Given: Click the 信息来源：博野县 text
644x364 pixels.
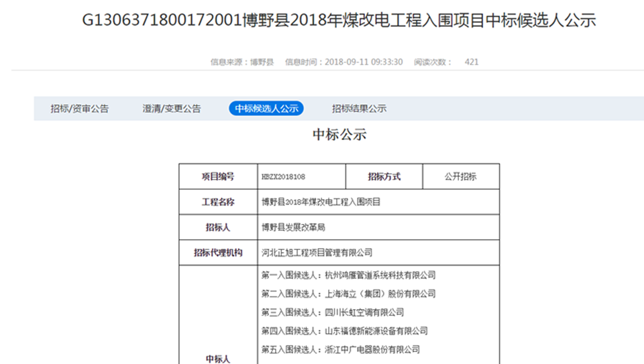Looking at the screenshot, I should pyautogui.click(x=242, y=62).
